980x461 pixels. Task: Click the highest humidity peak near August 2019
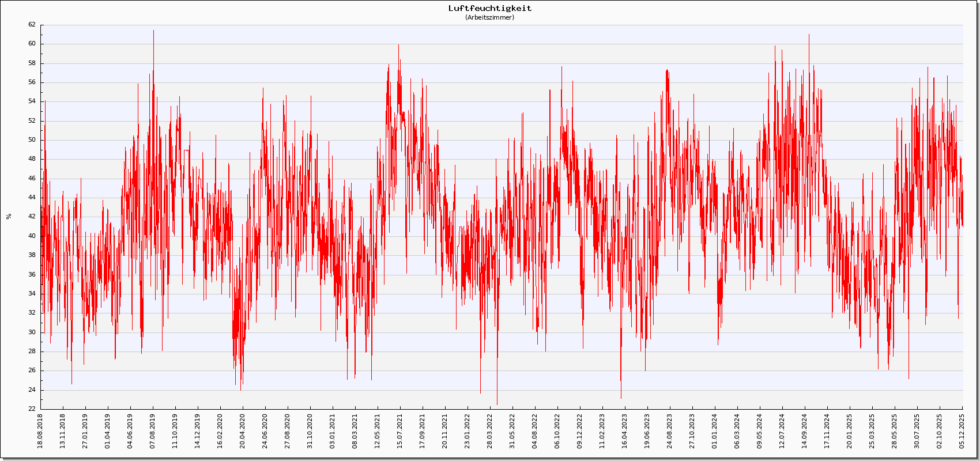(x=153, y=31)
